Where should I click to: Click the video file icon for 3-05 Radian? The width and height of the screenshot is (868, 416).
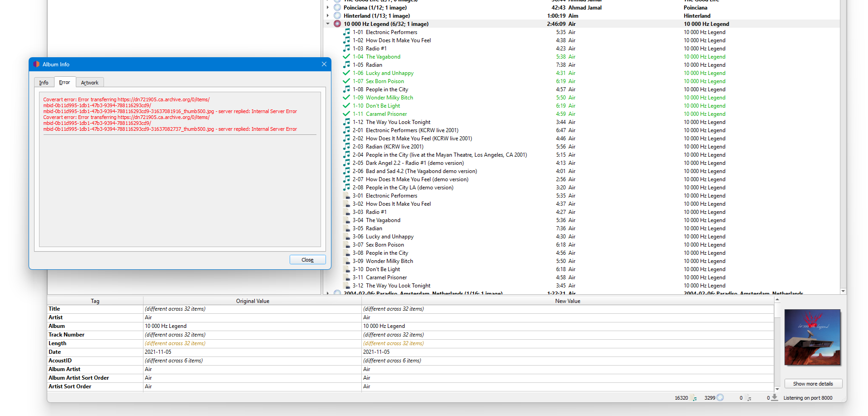[x=347, y=228]
